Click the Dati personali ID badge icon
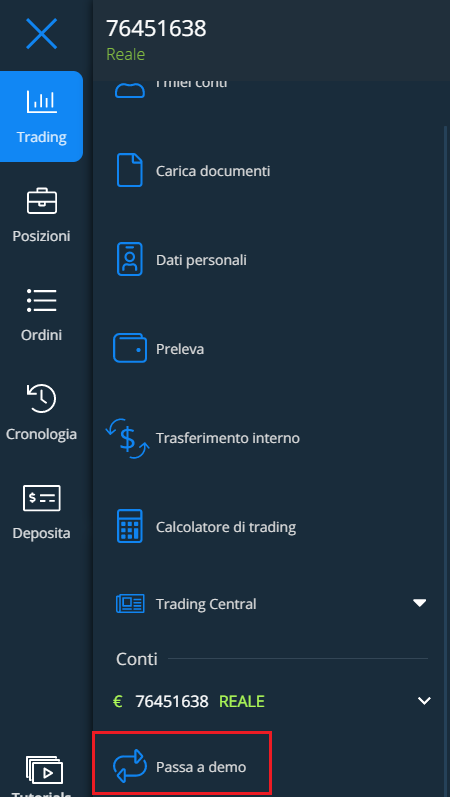450x797 pixels. point(130,259)
